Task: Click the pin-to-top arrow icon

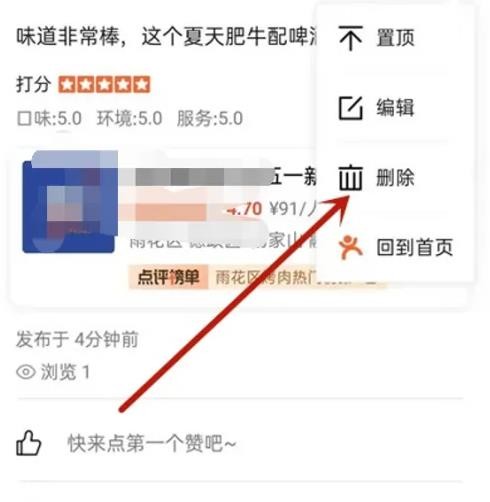Action: (x=351, y=38)
